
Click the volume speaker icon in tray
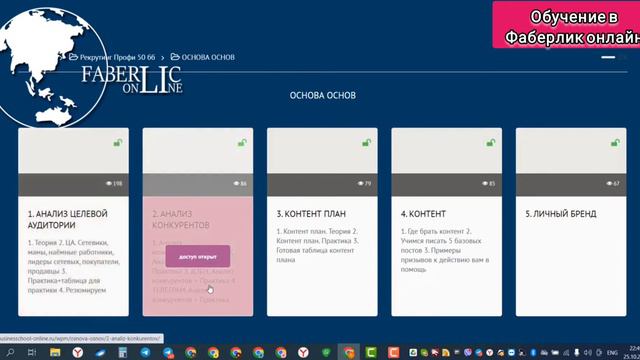588,352
